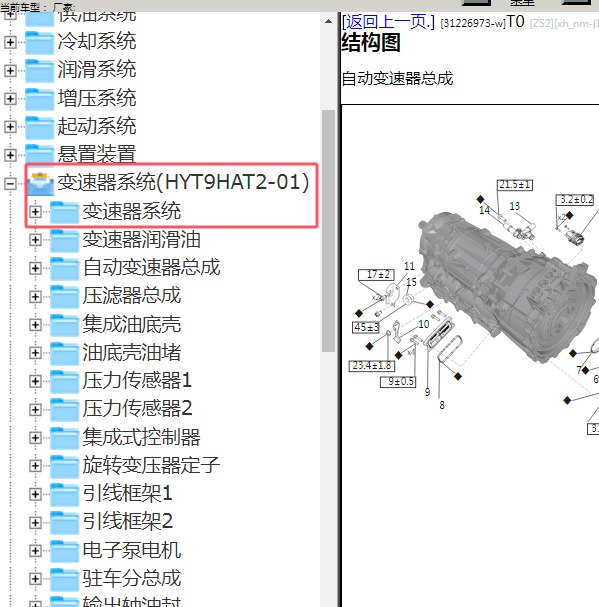
Task: Expand the 油底壳油堵 node
Action: [35, 353]
